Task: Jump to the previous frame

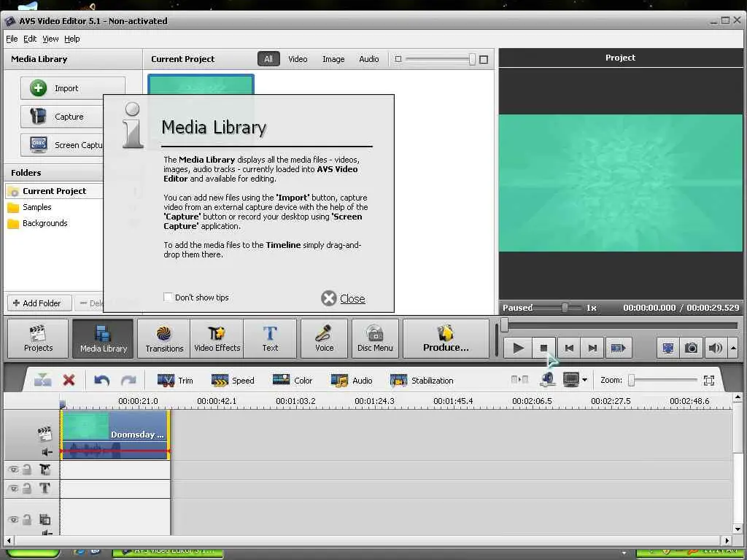Action: (x=569, y=348)
